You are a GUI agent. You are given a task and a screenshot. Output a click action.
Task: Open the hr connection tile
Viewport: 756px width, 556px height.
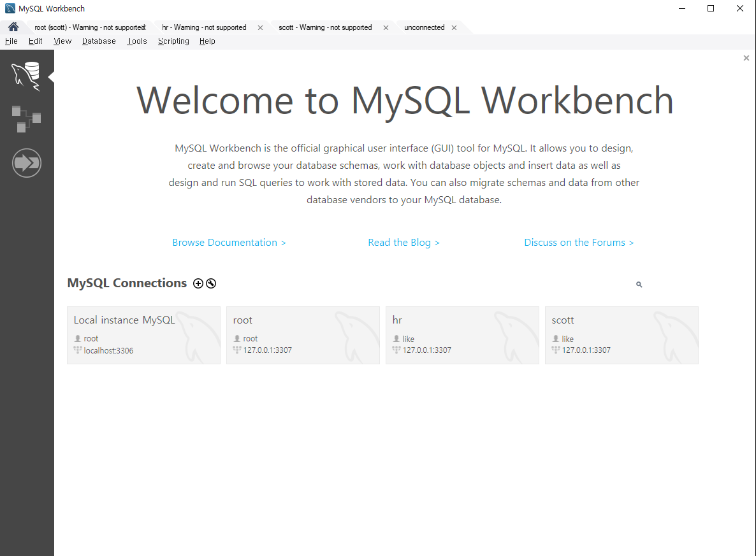[x=462, y=336]
